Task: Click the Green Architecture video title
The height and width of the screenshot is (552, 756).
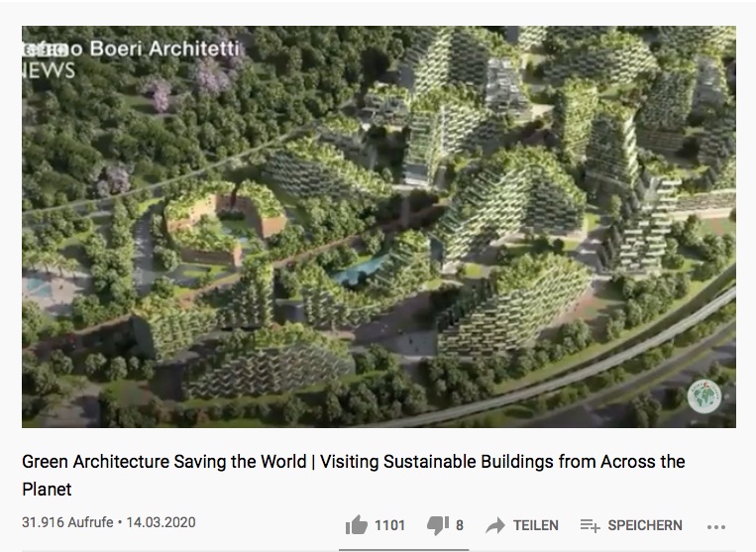Action: pyautogui.click(x=354, y=476)
